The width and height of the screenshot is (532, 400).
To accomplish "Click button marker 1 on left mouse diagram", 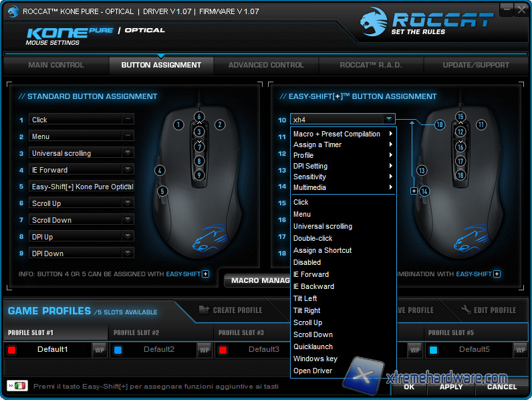I will 178,124.
